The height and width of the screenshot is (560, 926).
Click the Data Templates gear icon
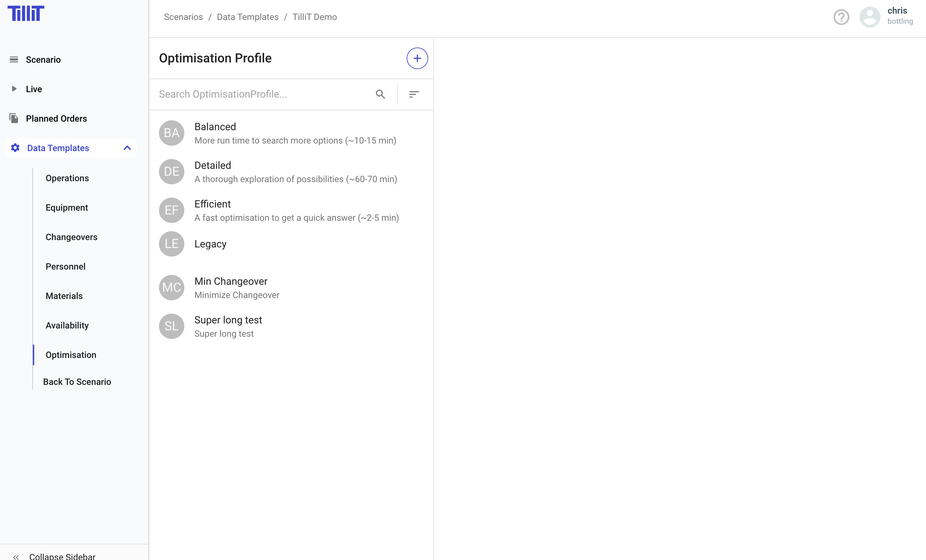pyautogui.click(x=15, y=148)
